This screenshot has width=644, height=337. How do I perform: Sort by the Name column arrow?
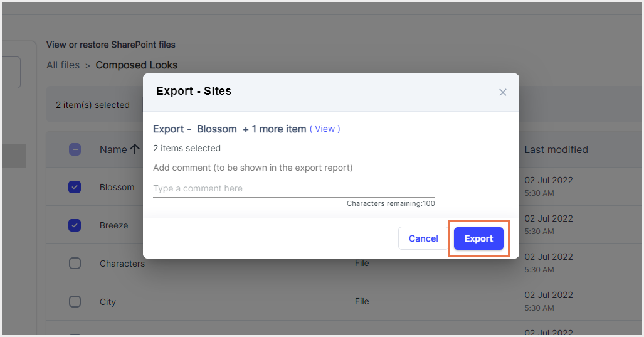point(135,149)
